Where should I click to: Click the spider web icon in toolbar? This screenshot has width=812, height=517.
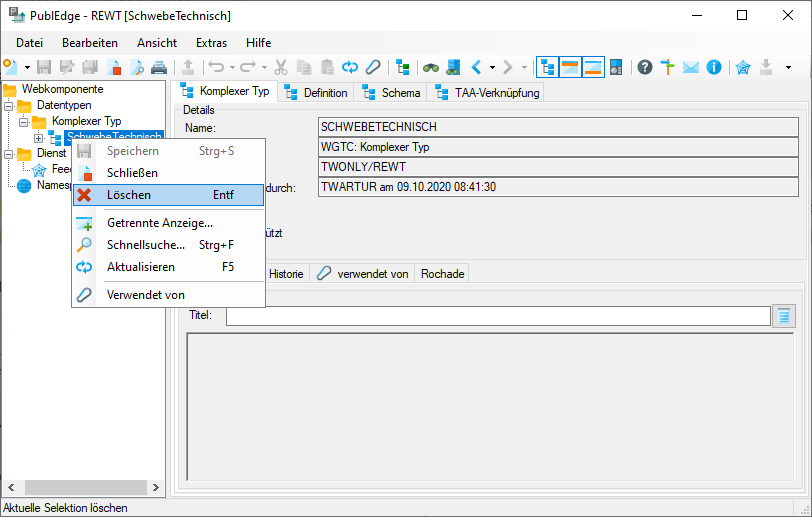pyautogui.click(x=743, y=67)
